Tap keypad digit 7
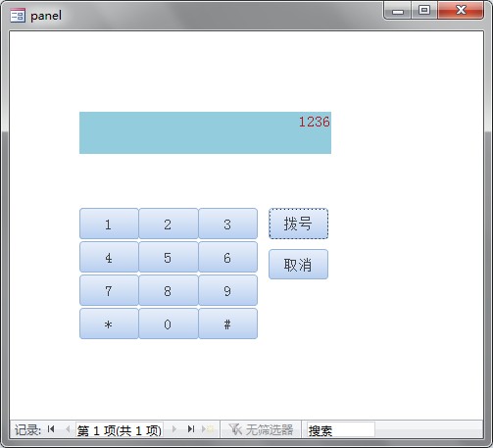The image size is (493, 448). [x=109, y=290]
